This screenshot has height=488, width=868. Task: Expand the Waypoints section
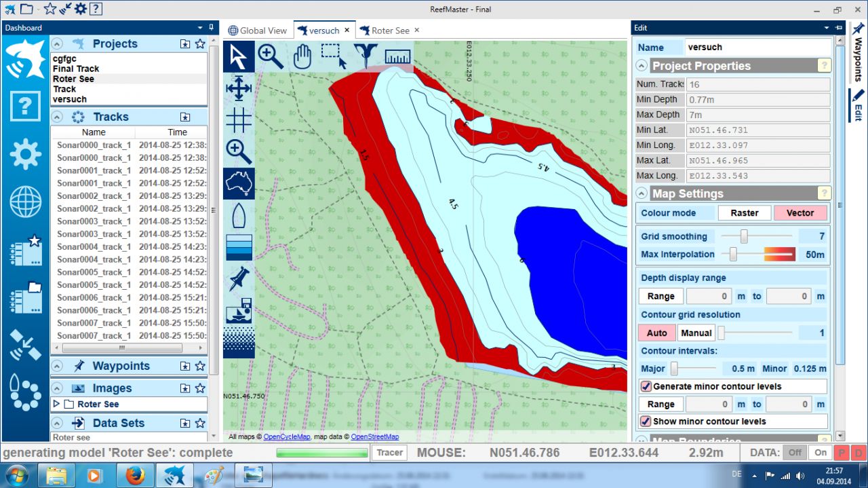coord(58,366)
